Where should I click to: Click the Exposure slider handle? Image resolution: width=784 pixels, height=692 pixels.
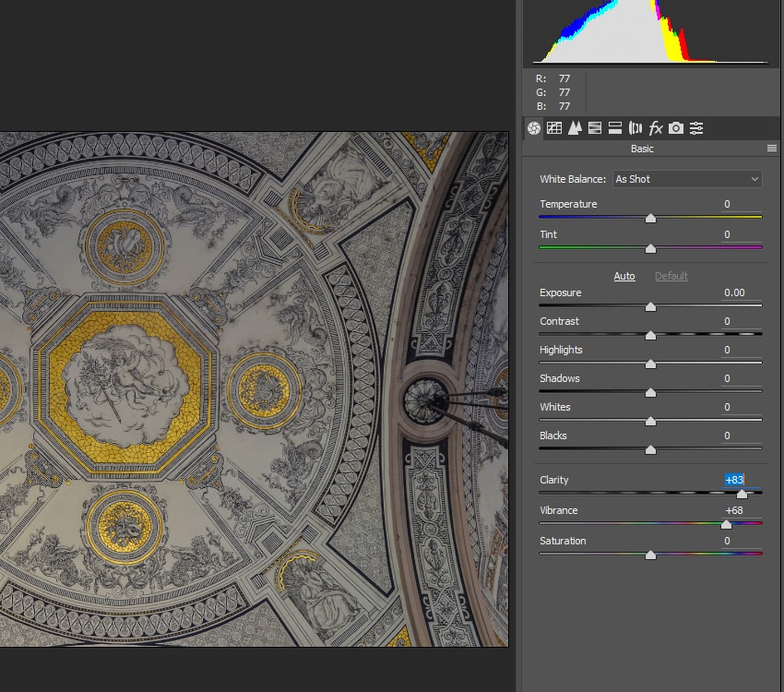[650, 306]
